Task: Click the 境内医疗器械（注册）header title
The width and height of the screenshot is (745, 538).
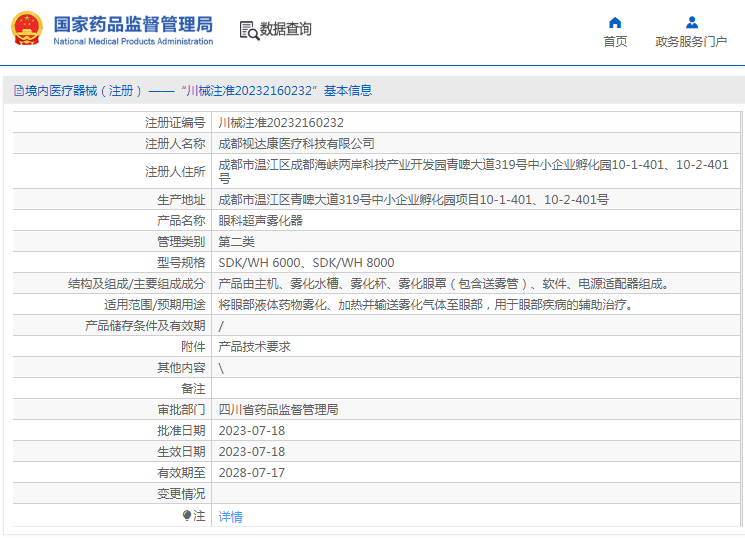Action: [199, 90]
